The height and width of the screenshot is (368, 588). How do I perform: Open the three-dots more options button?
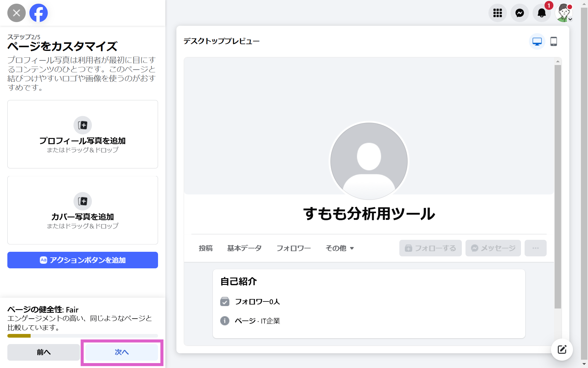[535, 248]
